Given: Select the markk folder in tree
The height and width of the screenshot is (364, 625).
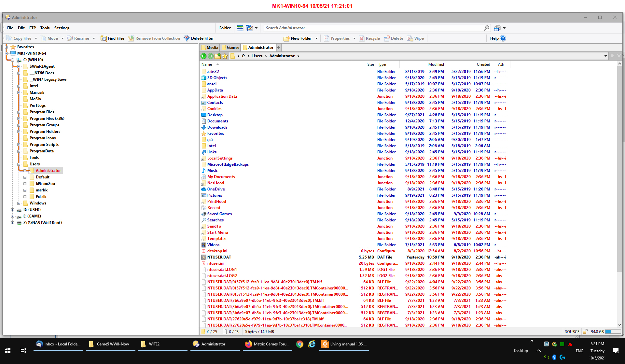Looking at the screenshot, I should (42, 190).
